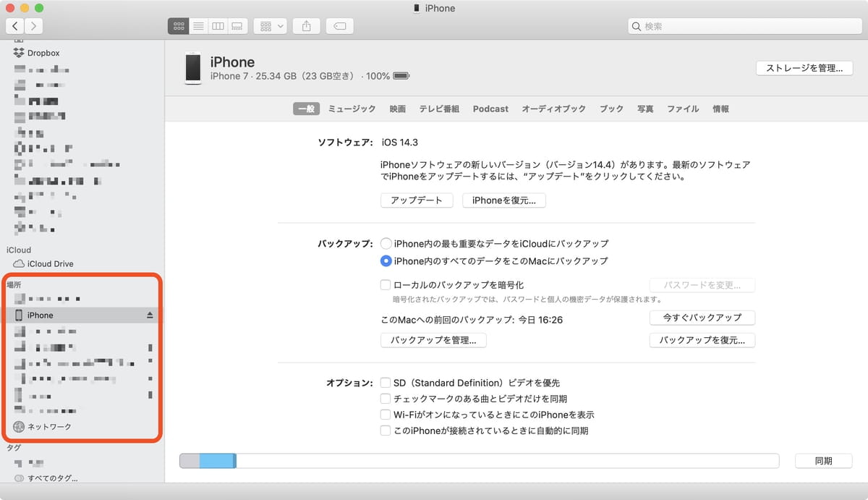Switch Finder to icon view
The image size is (868, 500).
(x=178, y=26)
